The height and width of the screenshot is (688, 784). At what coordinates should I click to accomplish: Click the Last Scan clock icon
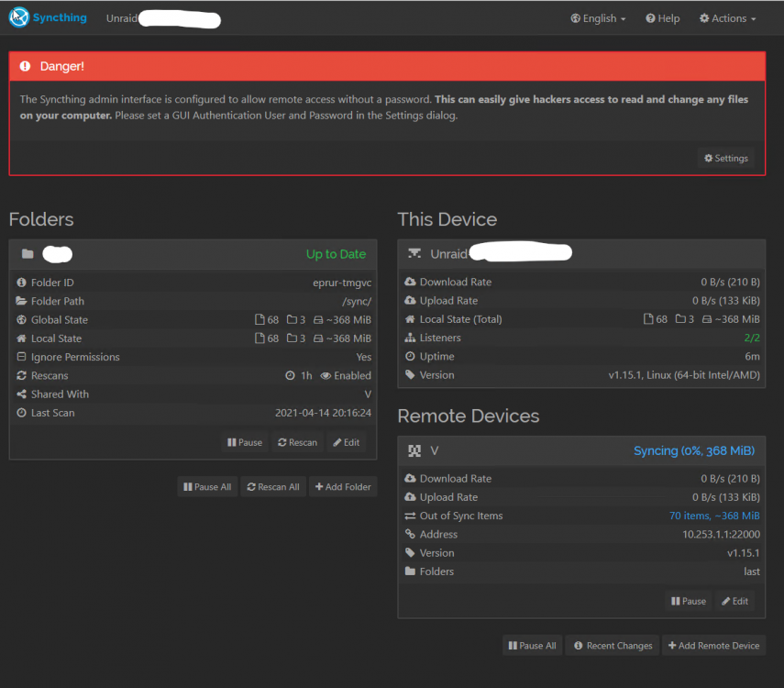click(21, 413)
